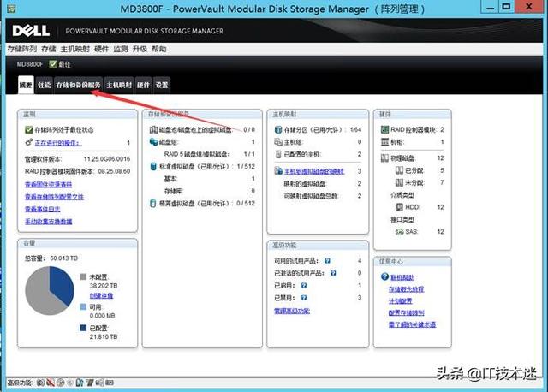This screenshot has width=548, height=392.
Task: Open the 查看事件日志 link
Action: 43,209
